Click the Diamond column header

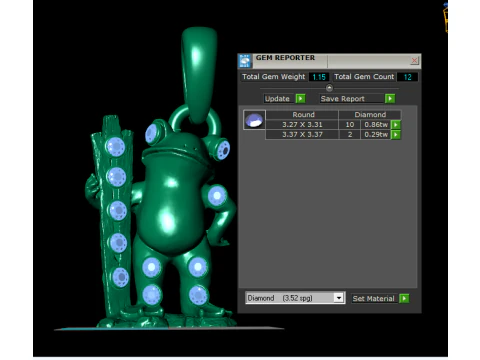(370, 115)
